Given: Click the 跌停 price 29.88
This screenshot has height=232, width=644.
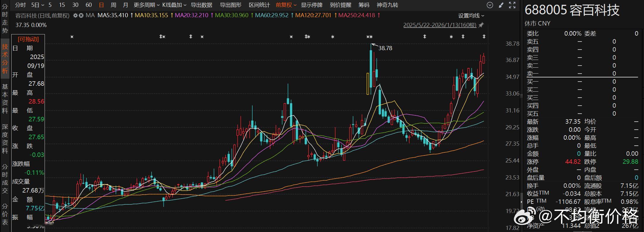Looking at the screenshot, I should click(630, 162).
